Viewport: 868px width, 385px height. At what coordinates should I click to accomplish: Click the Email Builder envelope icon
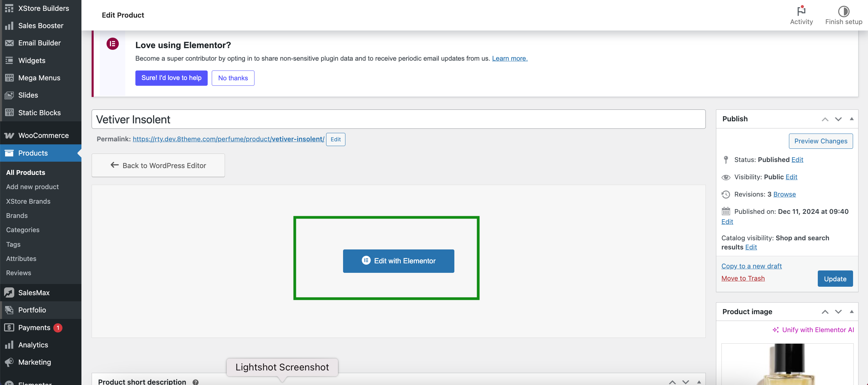pos(9,43)
